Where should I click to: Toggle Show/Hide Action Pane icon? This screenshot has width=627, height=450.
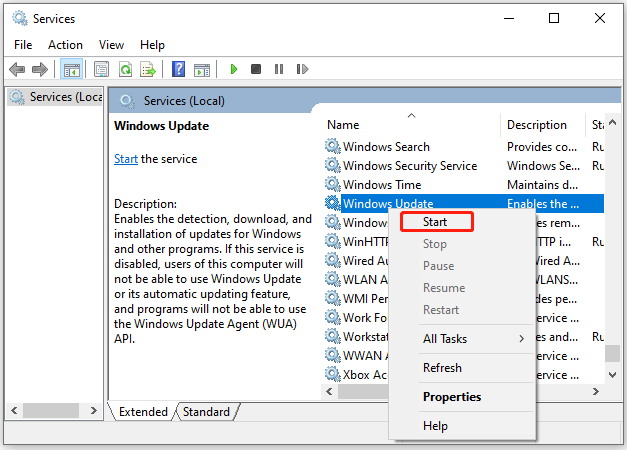pyautogui.click(x=202, y=70)
